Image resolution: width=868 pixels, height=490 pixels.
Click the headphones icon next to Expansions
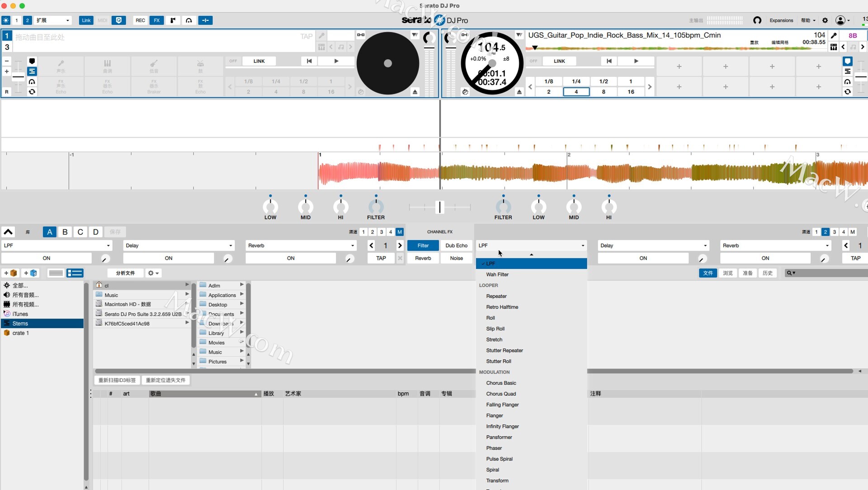coord(757,20)
